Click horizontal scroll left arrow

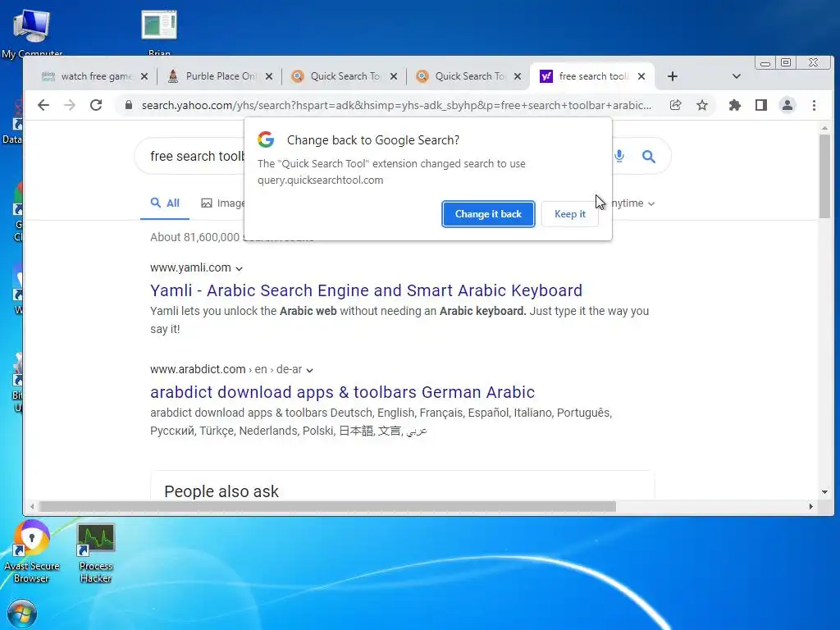[32, 506]
